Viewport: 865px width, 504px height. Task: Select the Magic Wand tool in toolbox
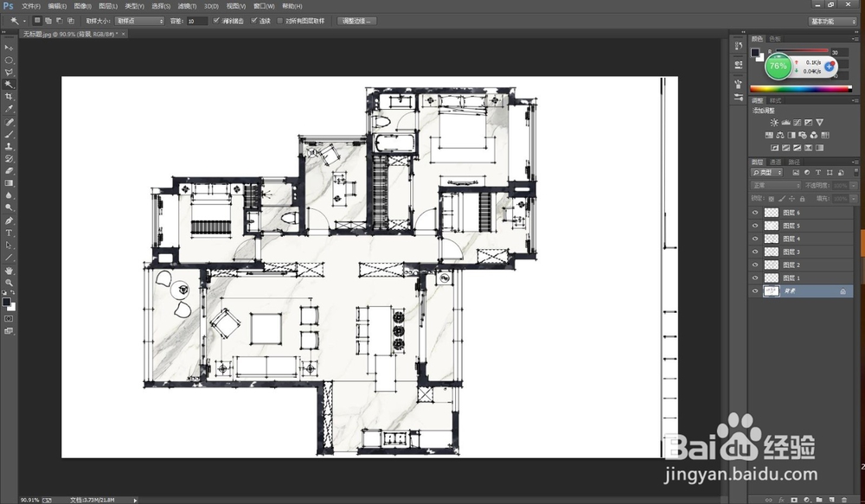pos(9,85)
